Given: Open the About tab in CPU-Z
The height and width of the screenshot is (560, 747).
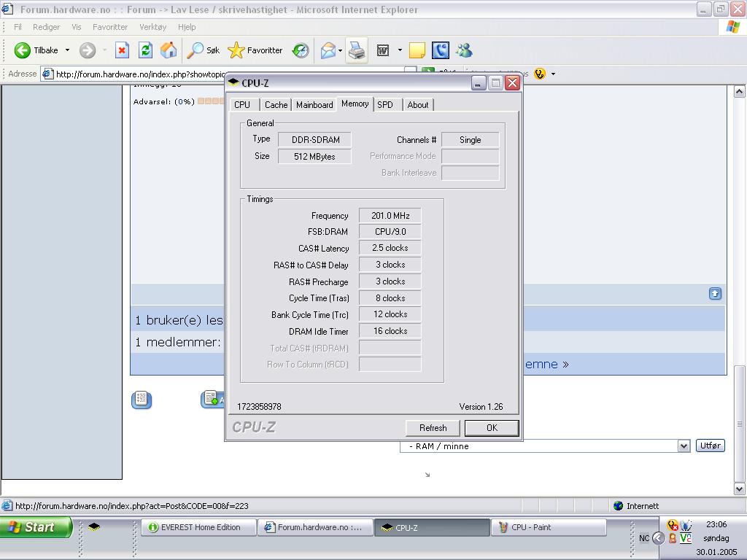Looking at the screenshot, I should coord(418,105).
